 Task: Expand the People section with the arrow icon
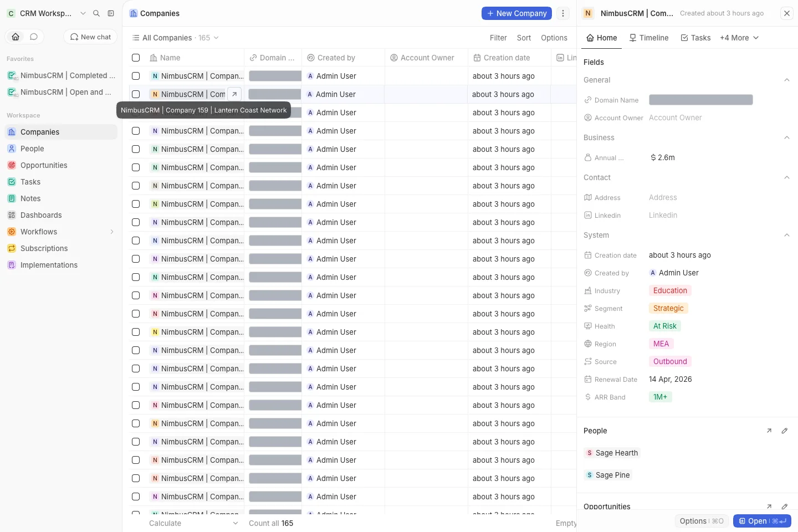[769, 431]
